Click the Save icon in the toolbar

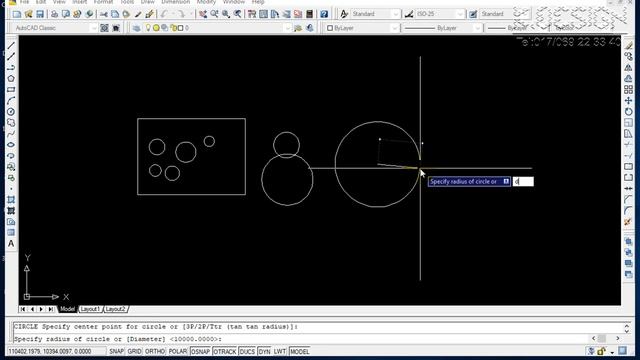click(x=40, y=14)
